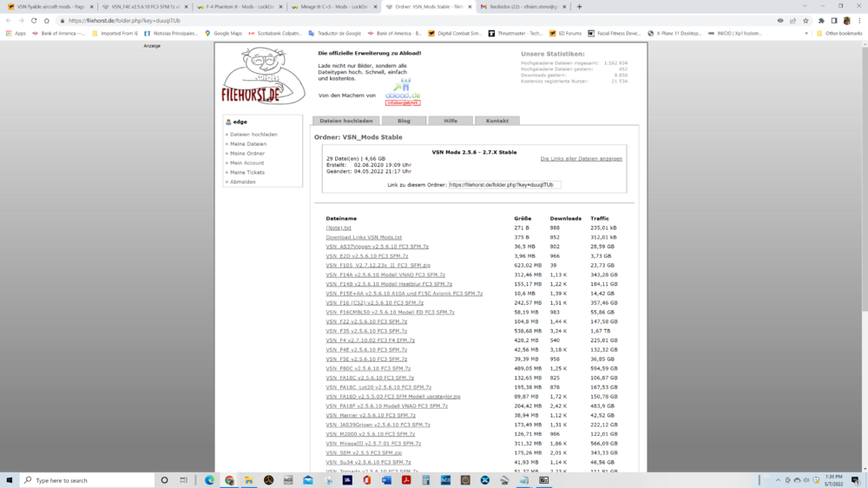
Task: Open the notification center icon
Action: [x=856, y=480]
